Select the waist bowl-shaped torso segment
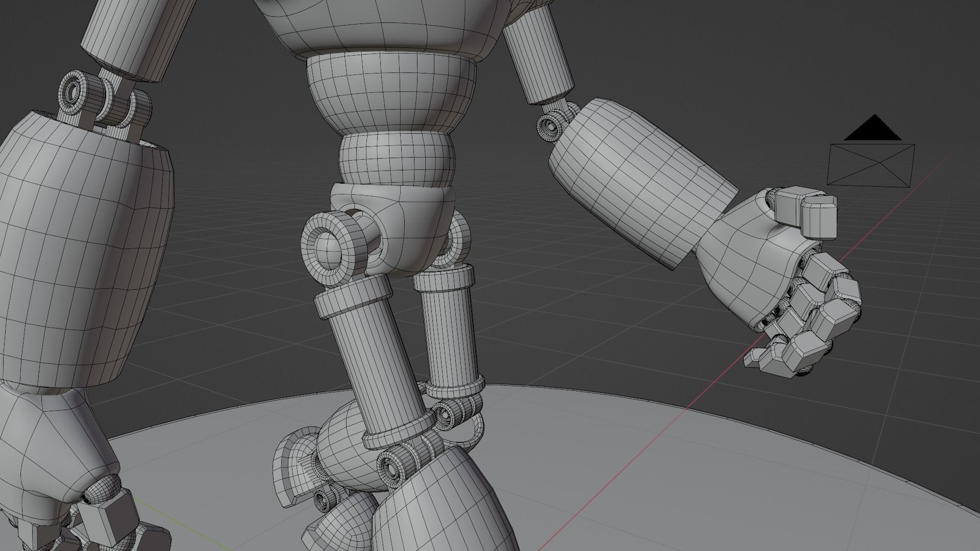 [x=392, y=94]
